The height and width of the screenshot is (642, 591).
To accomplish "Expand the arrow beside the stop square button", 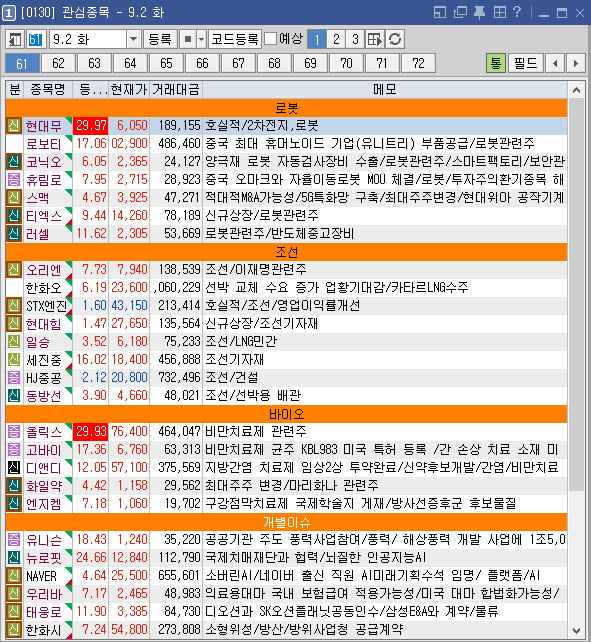I will click(201, 40).
